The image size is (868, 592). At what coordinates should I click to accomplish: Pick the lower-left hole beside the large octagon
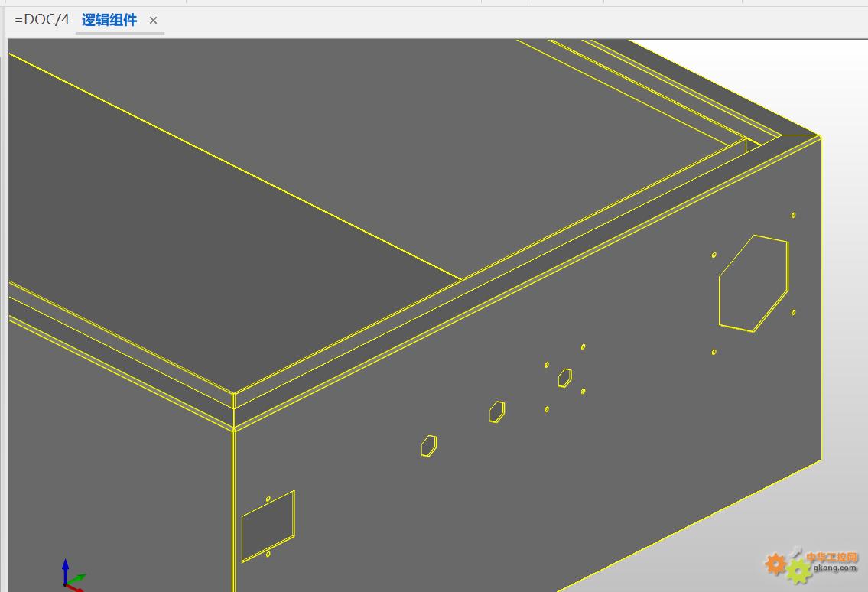(714, 352)
